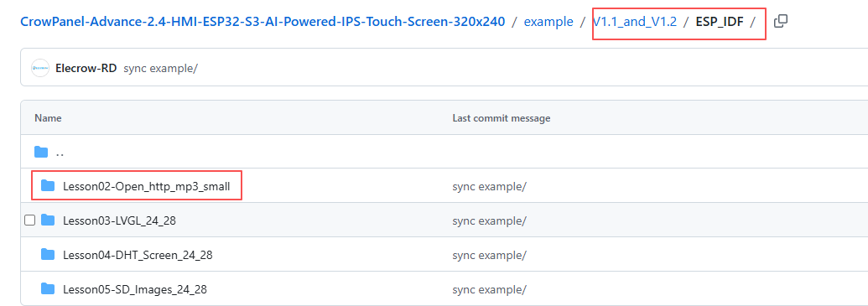
Task: Click the folder icon beside Lesson05-SD_Images_24_28
Action: [48, 288]
